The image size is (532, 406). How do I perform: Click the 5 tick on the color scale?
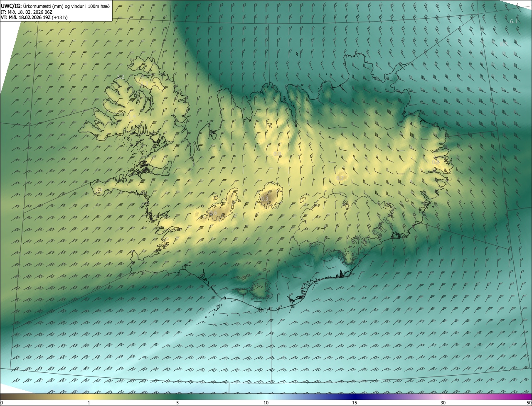(x=177, y=403)
